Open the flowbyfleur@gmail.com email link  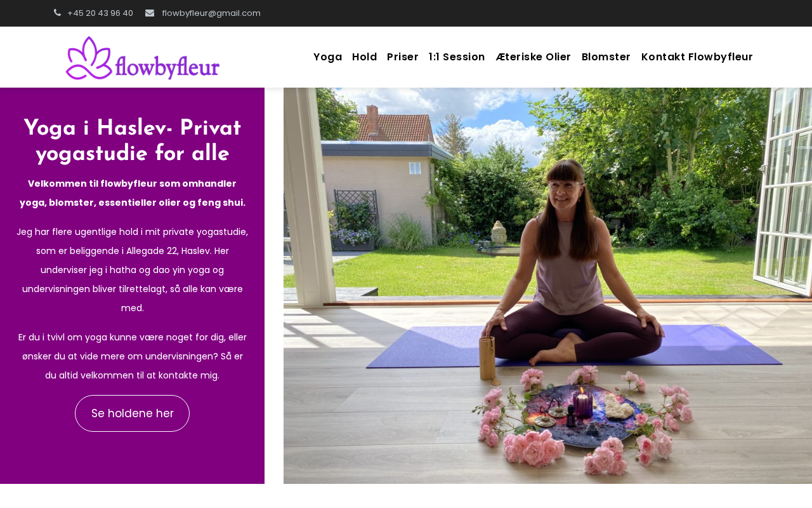tap(211, 13)
